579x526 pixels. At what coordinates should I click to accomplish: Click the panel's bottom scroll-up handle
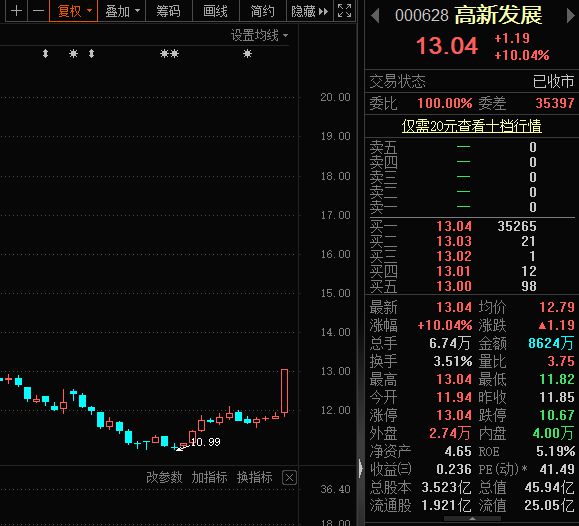click(472, 519)
